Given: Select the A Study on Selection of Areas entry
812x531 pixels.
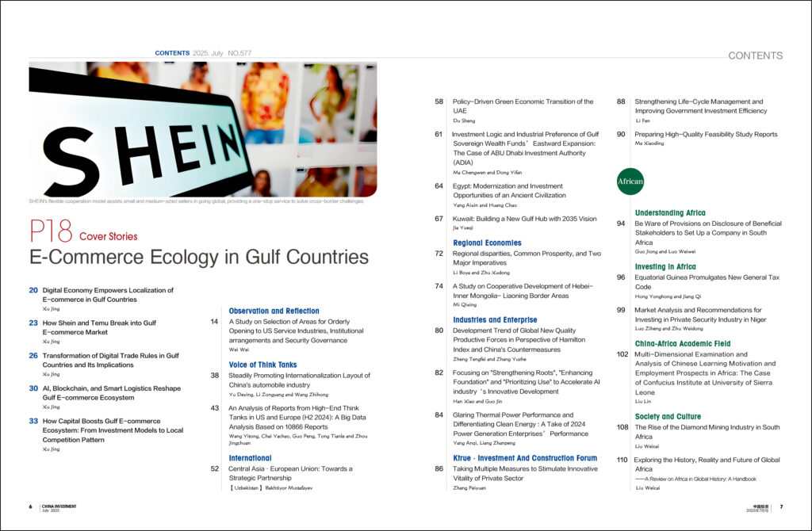Looking at the screenshot, I should (297, 331).
